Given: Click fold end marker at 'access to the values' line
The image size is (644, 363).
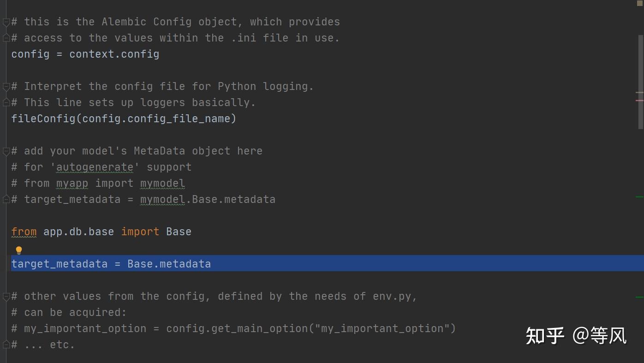Looking at the screenshot, I should pyautogui.click(x=6, y=38).
